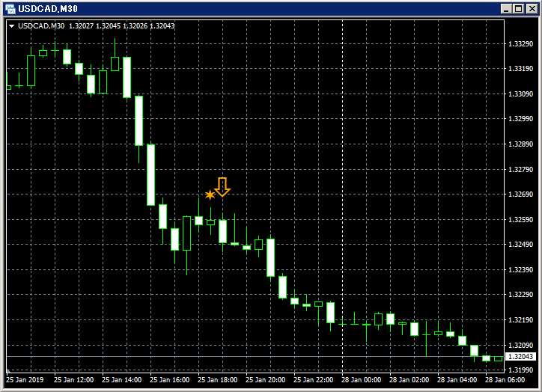Viewport: 542px width, 392px height.
Task: Click price scale label 1.31990
Action: click(520, 370)
